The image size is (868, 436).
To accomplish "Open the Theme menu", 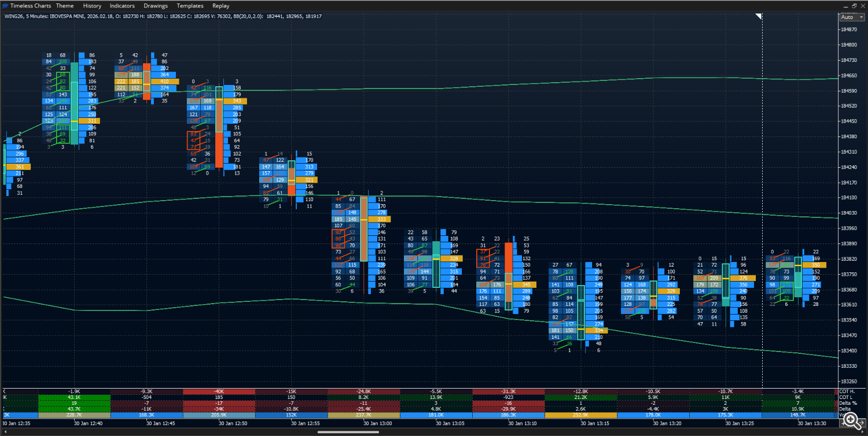I will pyautogui.click(x=65, y=5).
